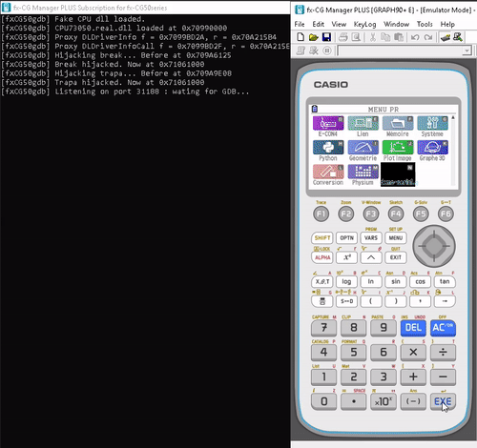Open the KeyLog menu
This screenshot has height=448, width=477.
[x=364, y=24]
